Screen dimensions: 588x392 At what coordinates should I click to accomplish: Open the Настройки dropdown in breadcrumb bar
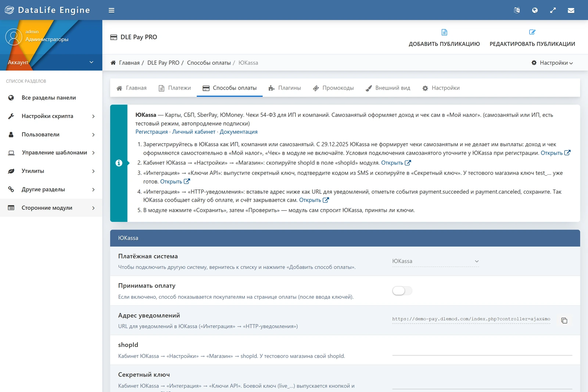552,63
